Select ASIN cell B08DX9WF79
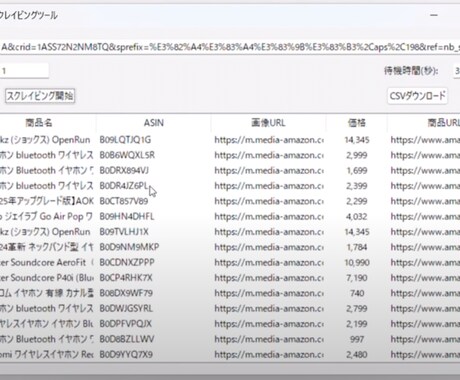This screenshot has height=380, width=460. 126,293
